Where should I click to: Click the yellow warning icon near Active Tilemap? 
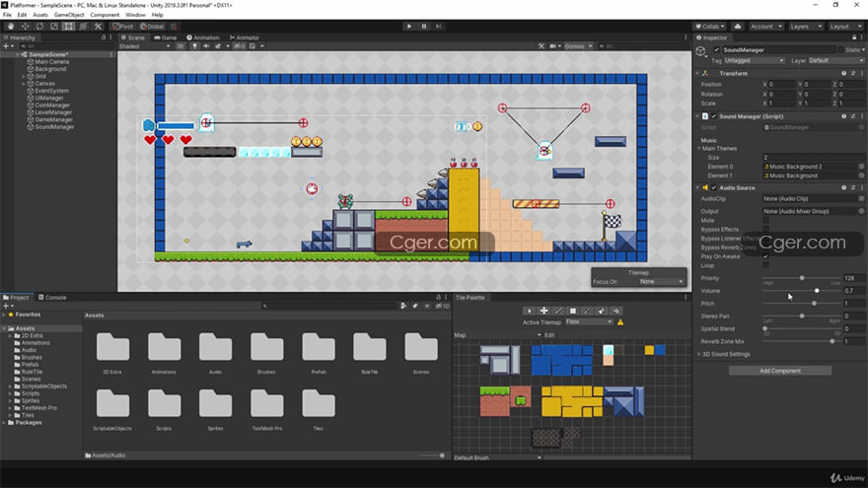[x=620, y=322]
